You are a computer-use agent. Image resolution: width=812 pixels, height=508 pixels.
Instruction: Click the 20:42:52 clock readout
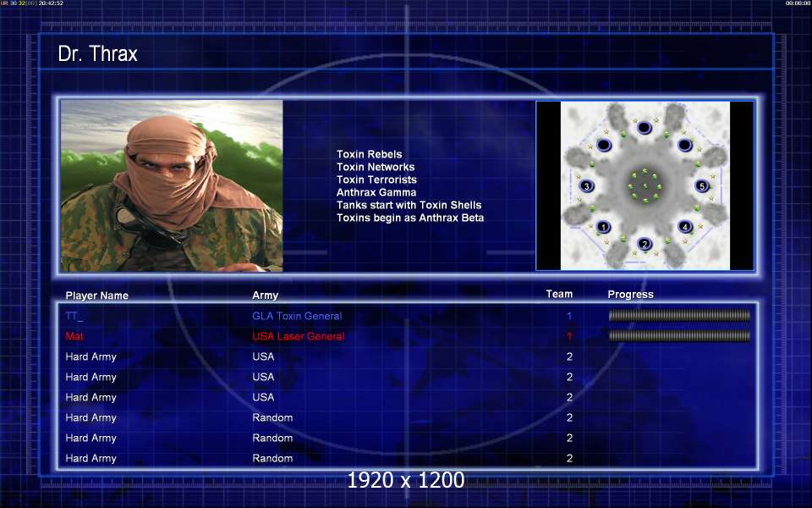(x=51, y=3)
